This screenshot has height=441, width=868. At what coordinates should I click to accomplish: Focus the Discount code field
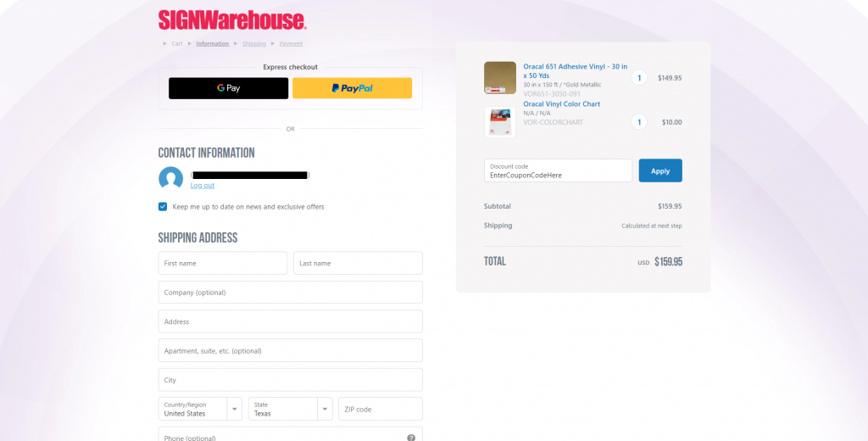558,170
